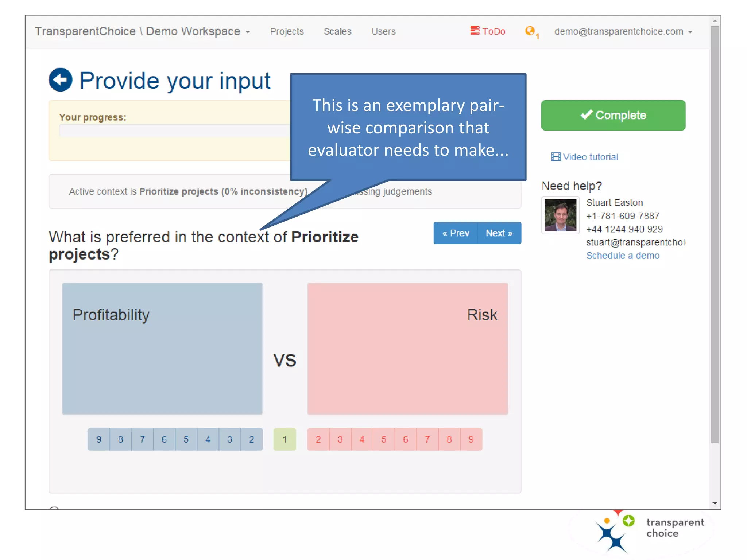Screen dimensions: 747x560
Task: Choose red Risk score 5
Action: 384,439
